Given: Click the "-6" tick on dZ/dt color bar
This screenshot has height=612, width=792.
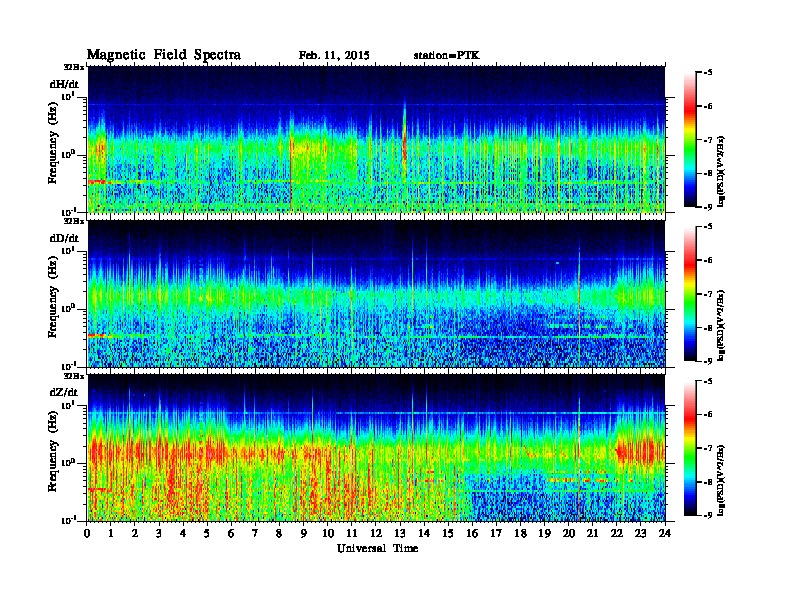Looking at the screenshot, I should (709, 414).
